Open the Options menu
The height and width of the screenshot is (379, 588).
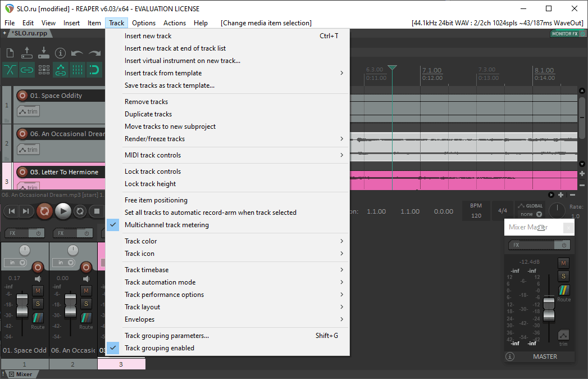tap(144, 23)
